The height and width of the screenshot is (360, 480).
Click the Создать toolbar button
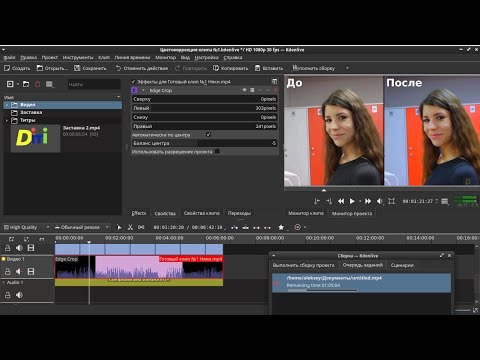pos(17,68)
